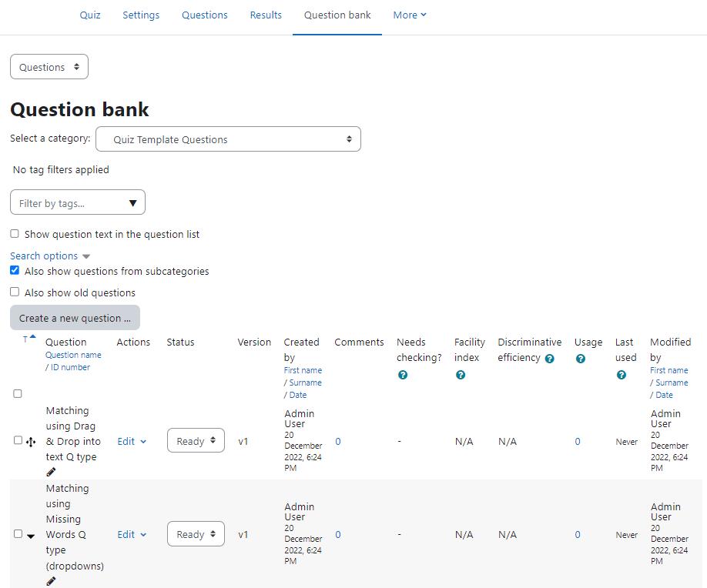Click the Last used help icon
707x588 pixels.
(622, 375)
